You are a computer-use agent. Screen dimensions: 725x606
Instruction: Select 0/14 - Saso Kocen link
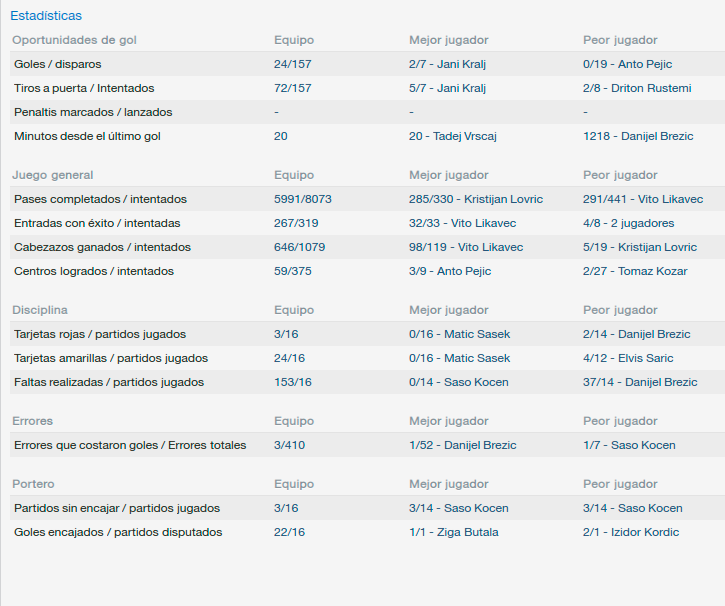point(459,382)
